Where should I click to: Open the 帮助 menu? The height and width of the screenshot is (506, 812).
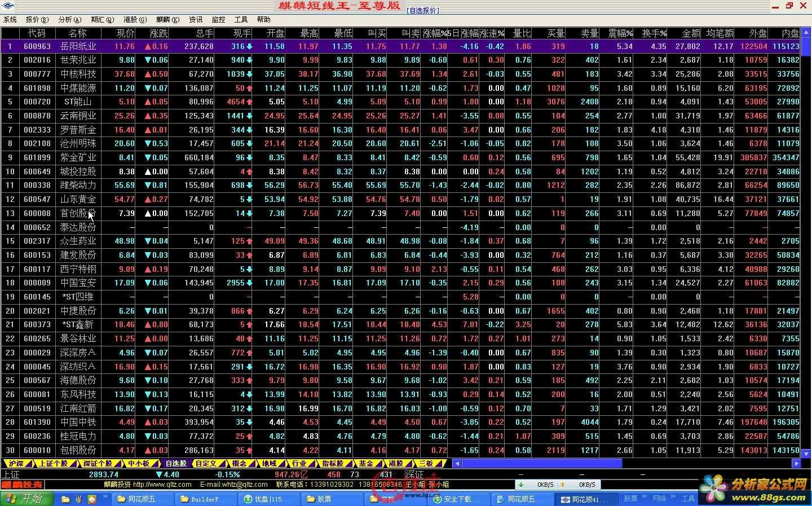[x=264, y=20]
